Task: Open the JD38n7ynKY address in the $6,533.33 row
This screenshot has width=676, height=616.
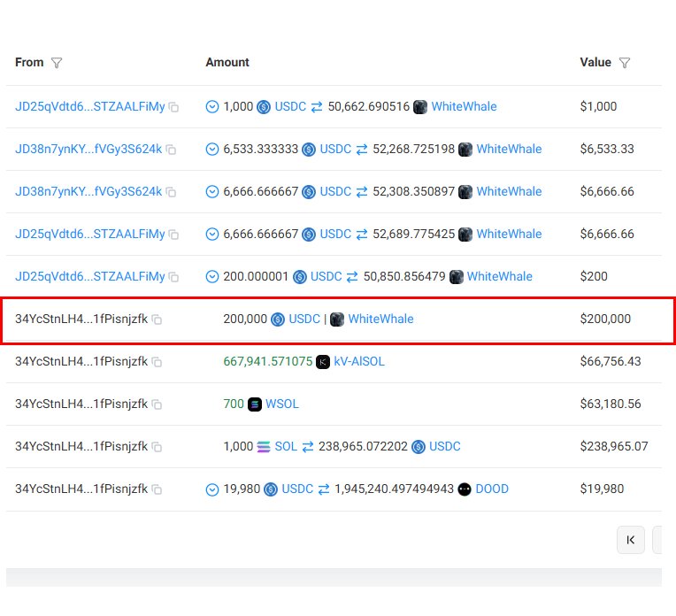Action: tap(88, 150)
